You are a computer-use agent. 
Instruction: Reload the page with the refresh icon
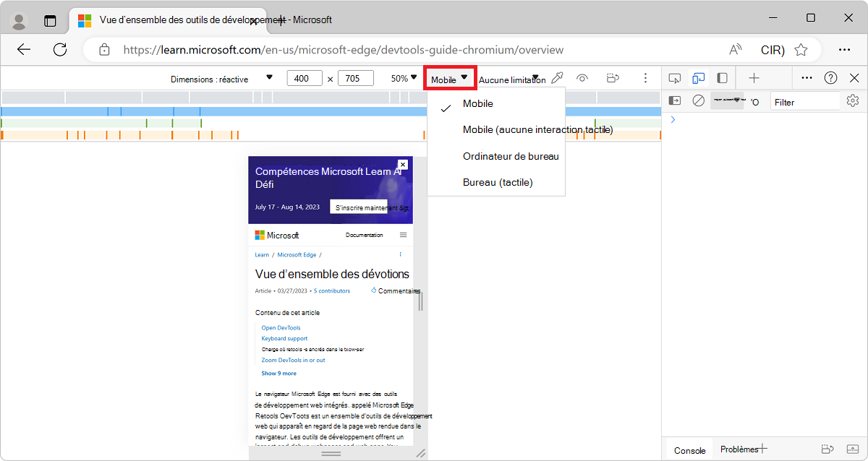coord(60,49)
